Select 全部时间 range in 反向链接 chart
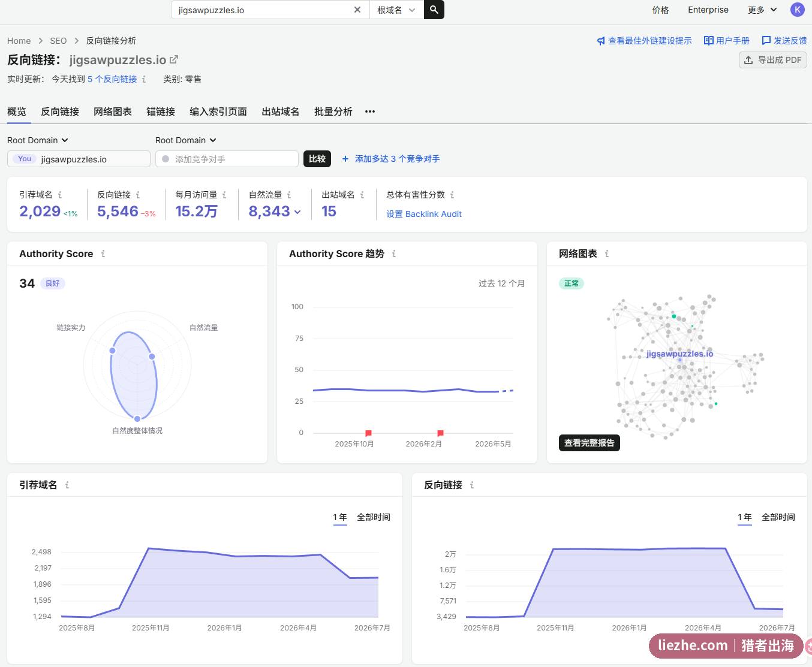The width and height of the screenshot is (812, 667). pos(778,517)
